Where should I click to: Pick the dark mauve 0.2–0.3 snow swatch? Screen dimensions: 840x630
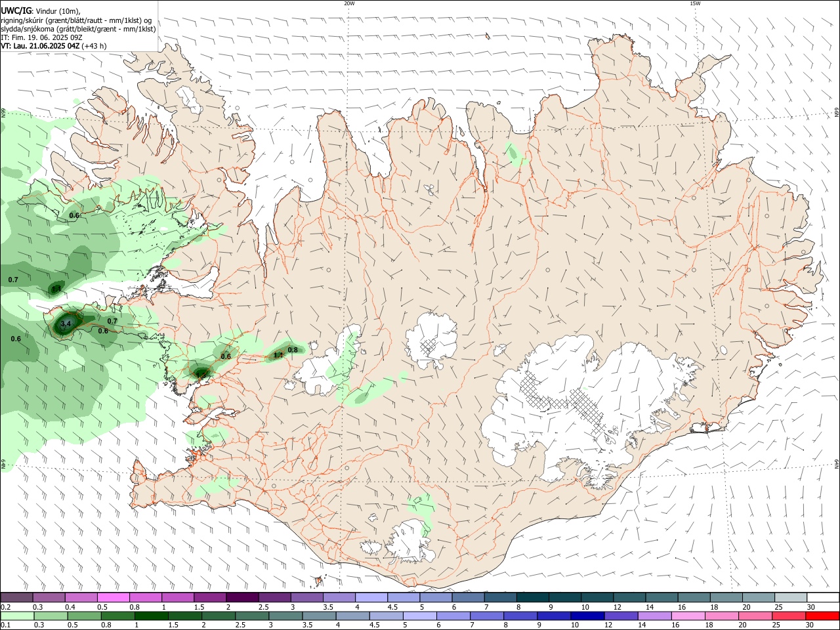[x=17, y=597]
